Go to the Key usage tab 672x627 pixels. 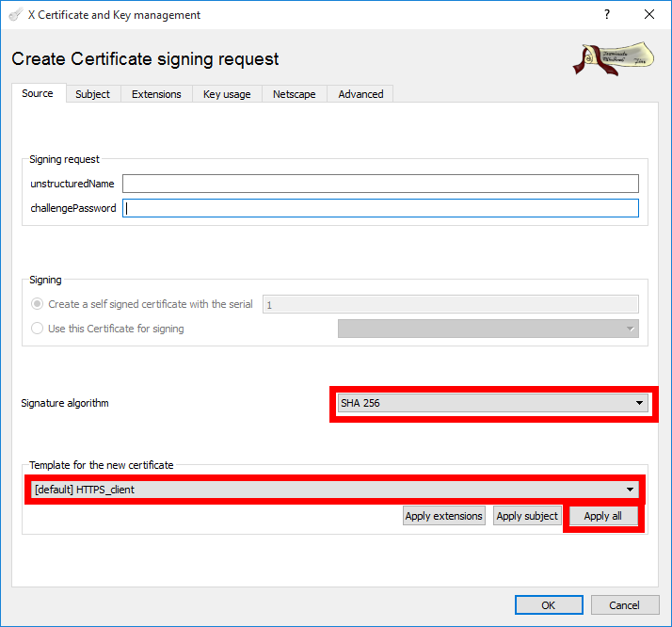click(x=227, y=94)
